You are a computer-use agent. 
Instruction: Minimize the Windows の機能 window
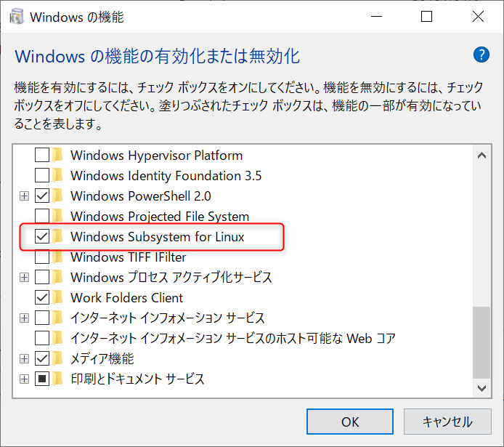[376, 17]
